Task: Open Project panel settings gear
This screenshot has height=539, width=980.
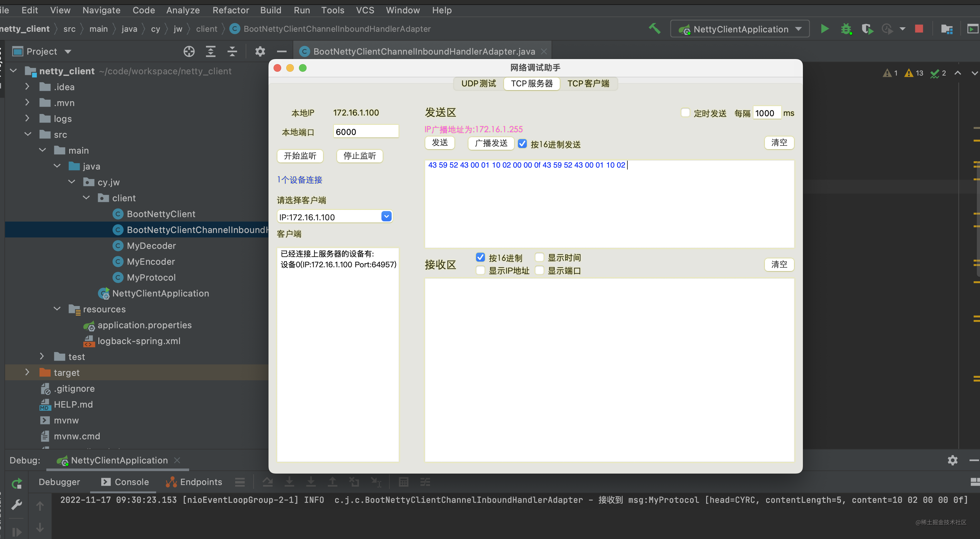Action: click(260, 51)
